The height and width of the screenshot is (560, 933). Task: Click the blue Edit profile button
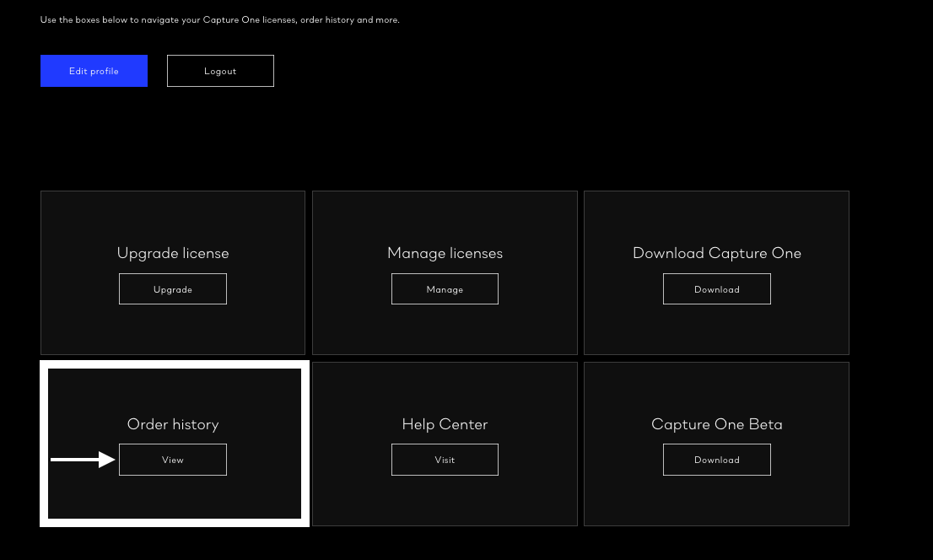pyautogui.click(x=94, y=71)
